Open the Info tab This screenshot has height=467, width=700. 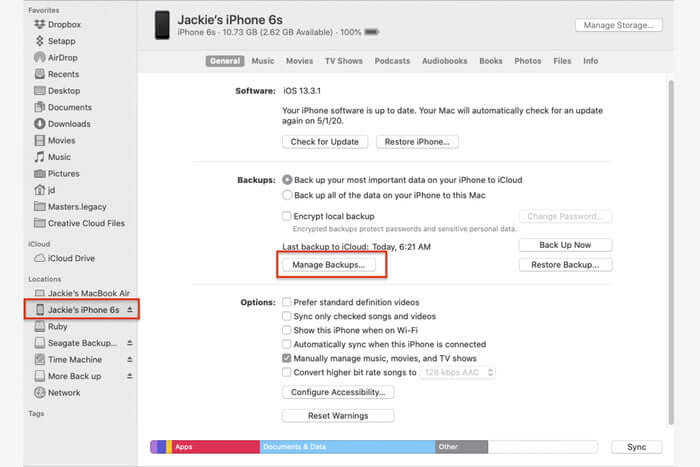click(591, 61)
